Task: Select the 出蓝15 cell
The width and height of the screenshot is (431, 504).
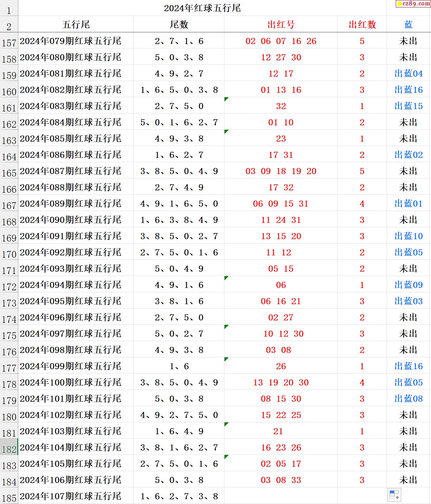Action: point(408,106)
